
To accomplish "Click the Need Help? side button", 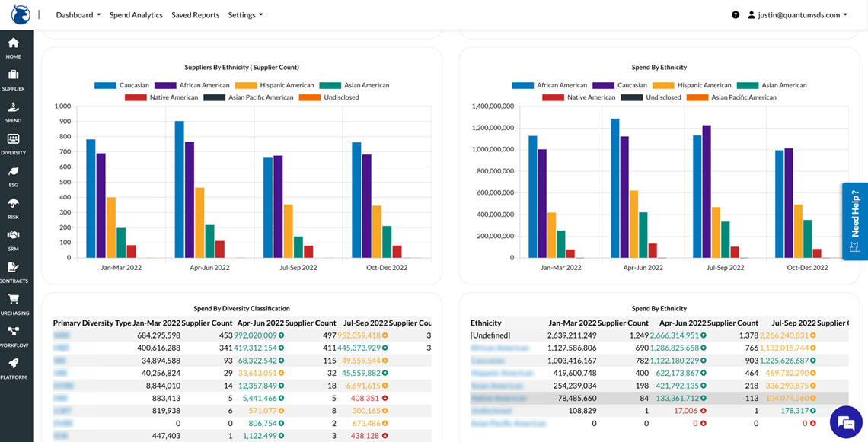I will click(x=854, y=221).
